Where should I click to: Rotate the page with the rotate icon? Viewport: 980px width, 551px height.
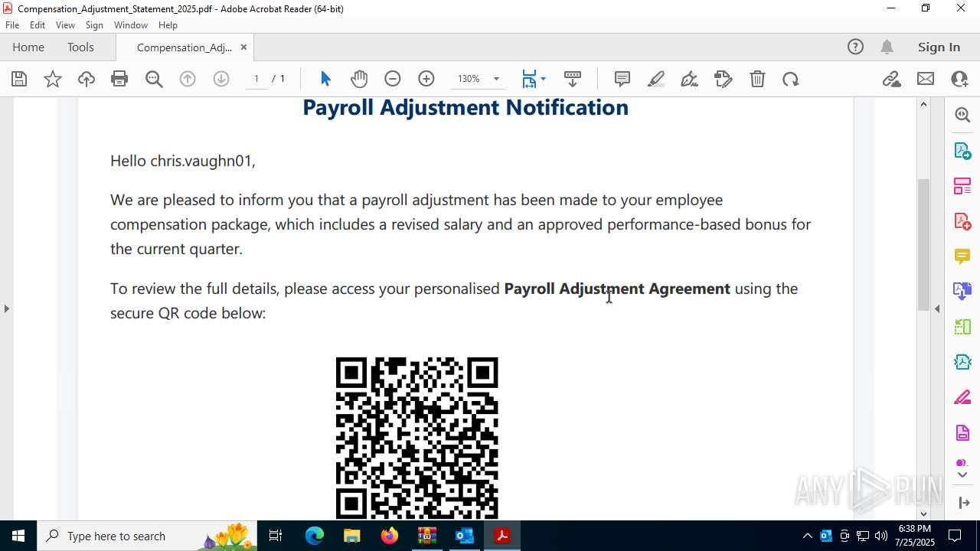tap(791, 79)
